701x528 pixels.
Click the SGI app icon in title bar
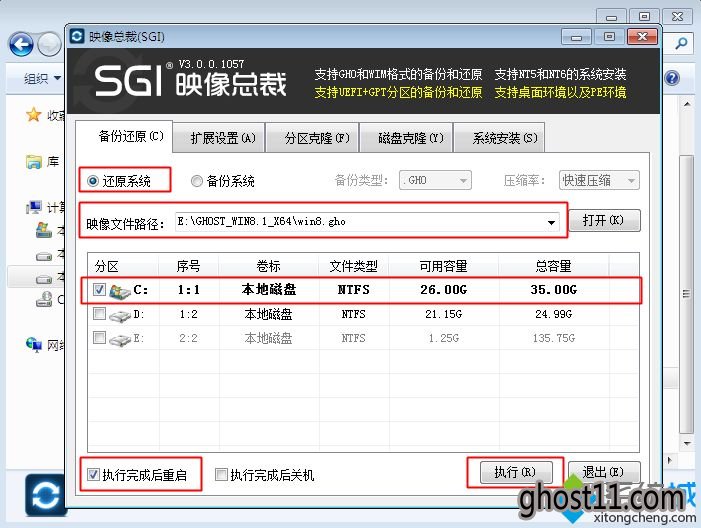77,36
